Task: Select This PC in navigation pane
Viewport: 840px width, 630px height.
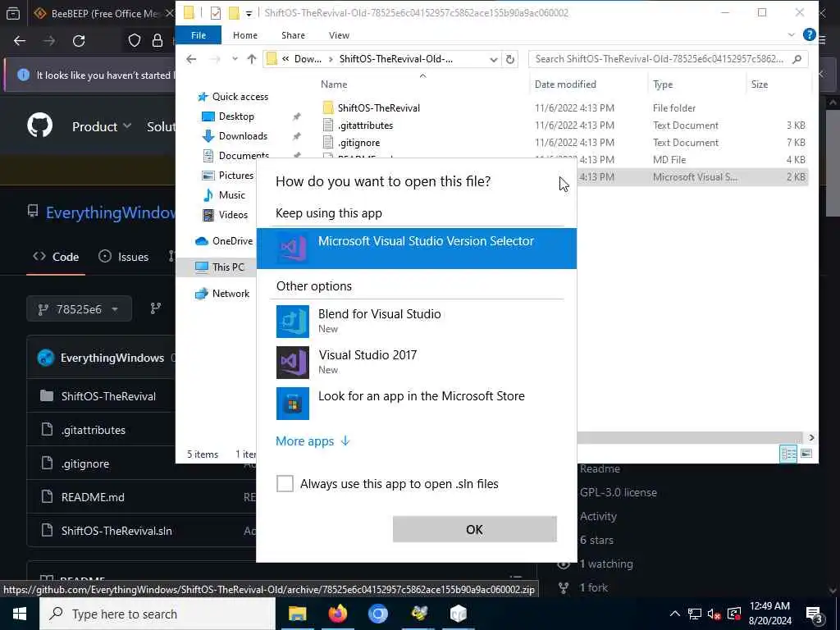Action: tap(228, 267)
